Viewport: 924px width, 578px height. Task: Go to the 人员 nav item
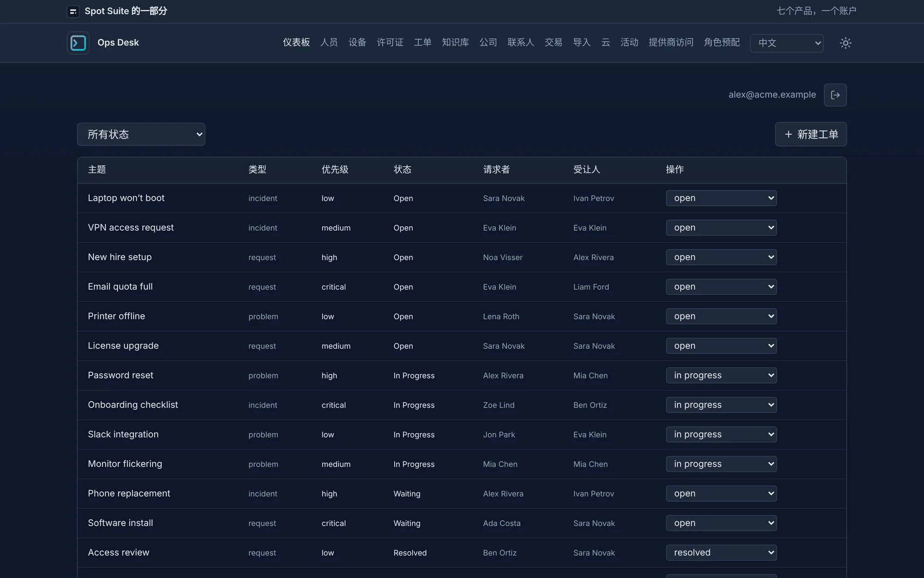pos(329,43)
